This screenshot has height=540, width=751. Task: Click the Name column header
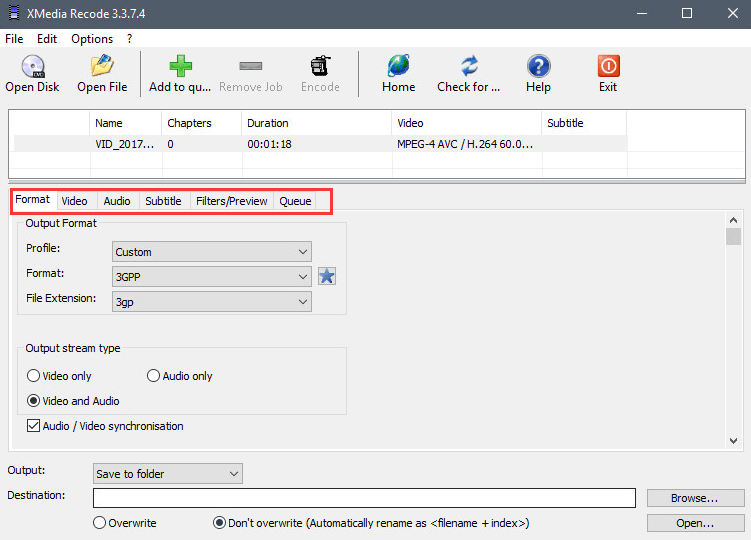pos(125,123)
